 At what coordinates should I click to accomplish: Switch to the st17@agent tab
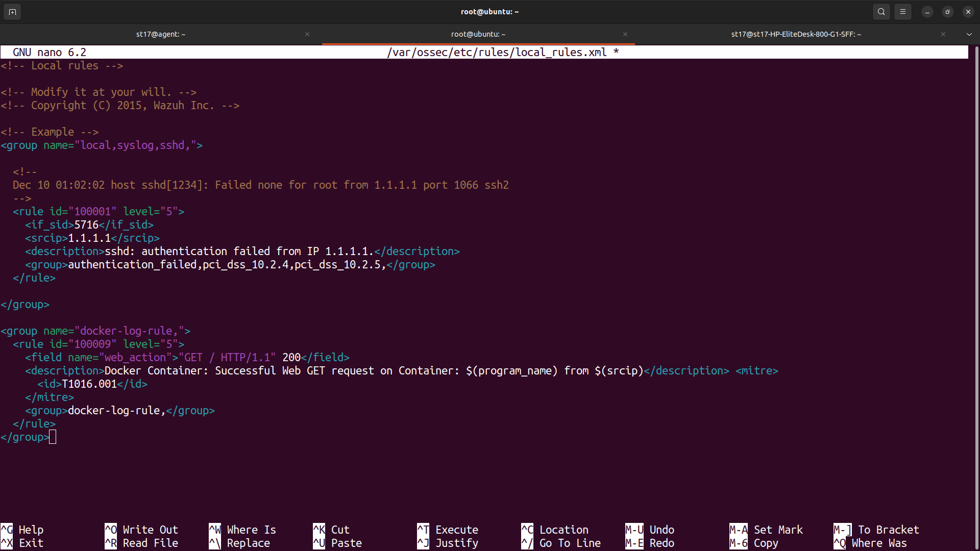(161, 34)
